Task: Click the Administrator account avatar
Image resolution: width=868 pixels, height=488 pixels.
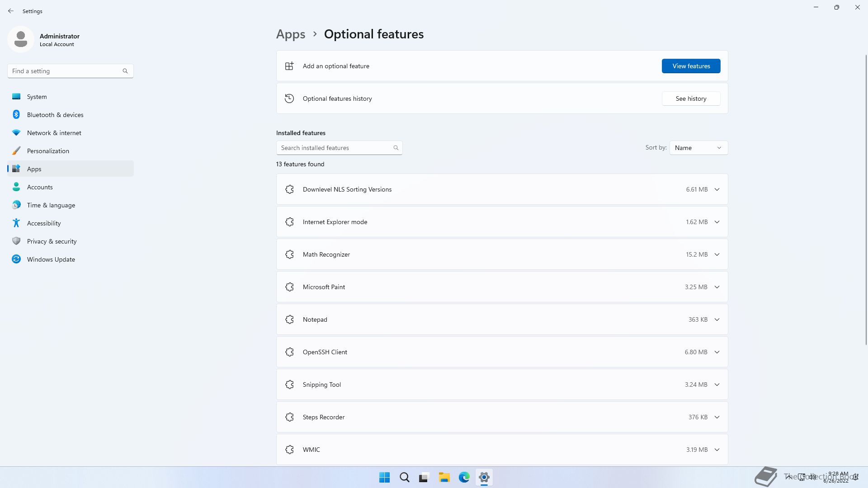Action: click(21, 39)
